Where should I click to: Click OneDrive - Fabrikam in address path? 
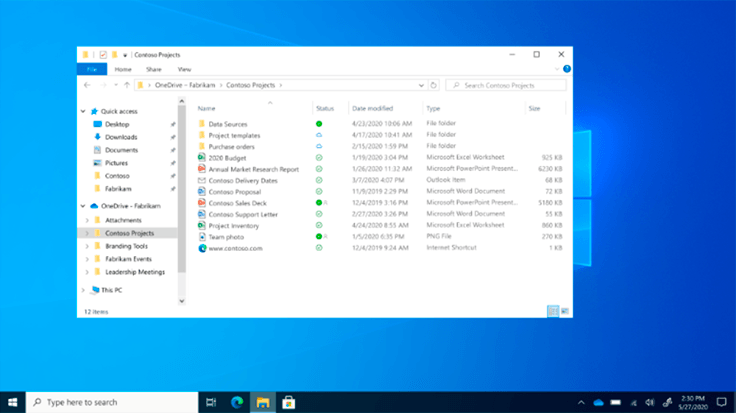[x=185, y=85]
